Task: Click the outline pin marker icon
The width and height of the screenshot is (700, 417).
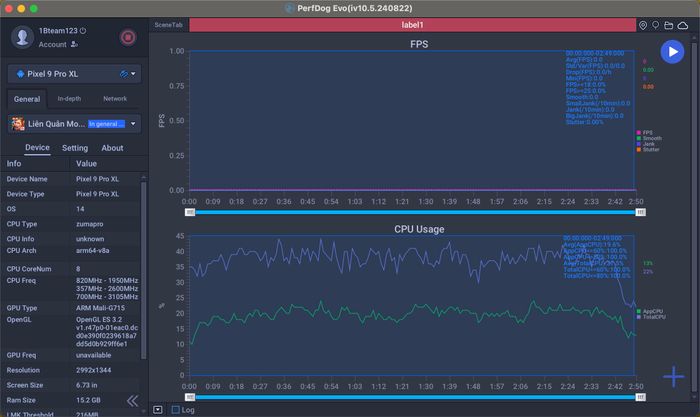Action: pos(655,25)
